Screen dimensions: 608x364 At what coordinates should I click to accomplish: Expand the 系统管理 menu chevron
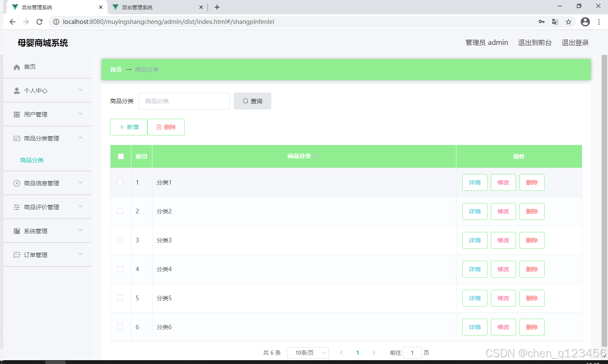coord(81,230)
